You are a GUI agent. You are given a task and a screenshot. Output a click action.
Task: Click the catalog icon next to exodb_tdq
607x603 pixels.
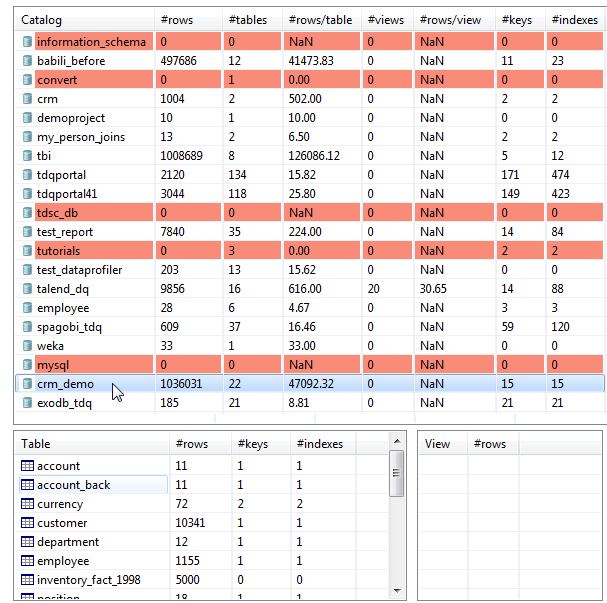pos(27,403)
